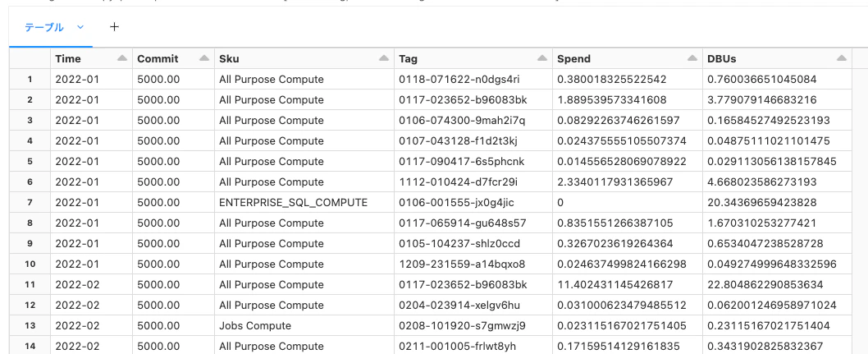The width and height of the screenshot is (868, 354).
Task: Click tag 0105-104237-shlz0ccd
Action: pos(459,244)
